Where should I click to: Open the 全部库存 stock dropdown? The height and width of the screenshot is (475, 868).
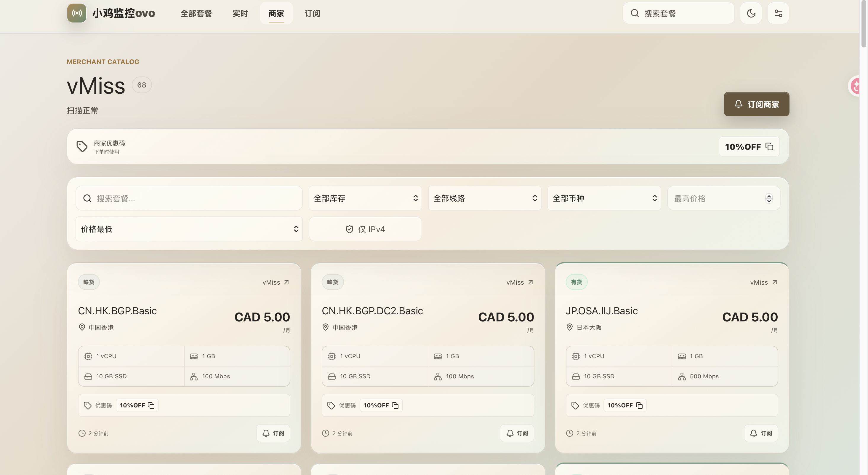point(365,198)
